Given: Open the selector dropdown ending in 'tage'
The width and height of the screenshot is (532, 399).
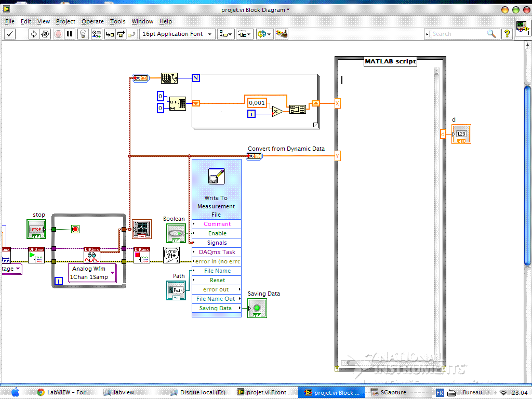Looking at the screenshot, I should (11, 269).
